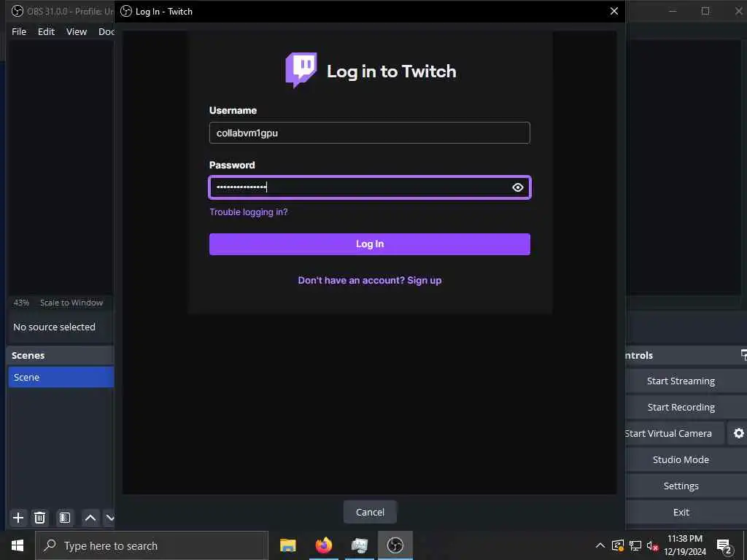Close the Log In - Twitch dialog
This screenshot has width=747, height=560.
coord(614,11)
